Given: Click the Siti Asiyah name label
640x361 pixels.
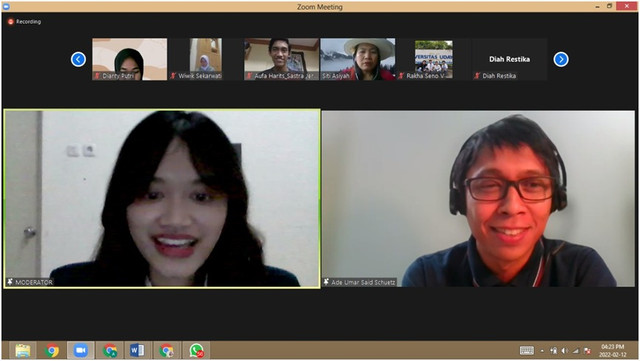Looking at the screenshot, I should (336, 76).
